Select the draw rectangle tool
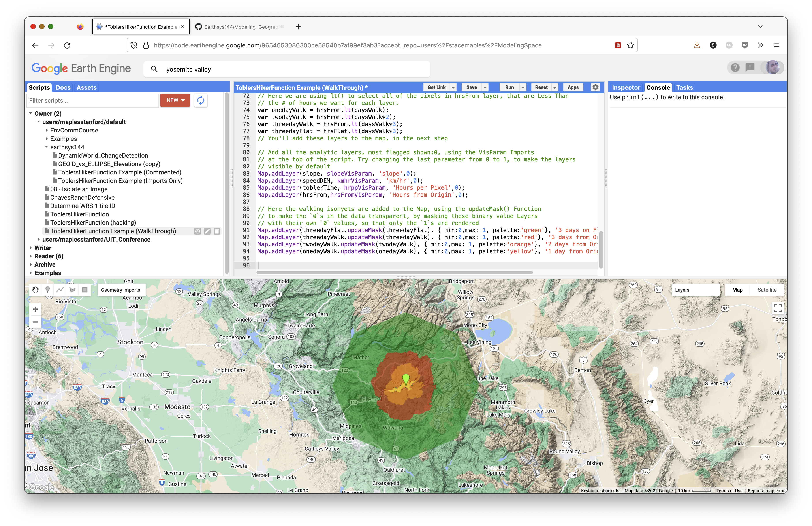The height and width of the screenshot is (526, 812). pos(85,290)
